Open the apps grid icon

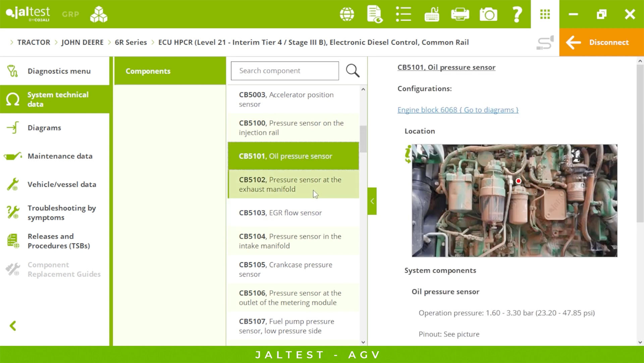click(x=545, y=14)
